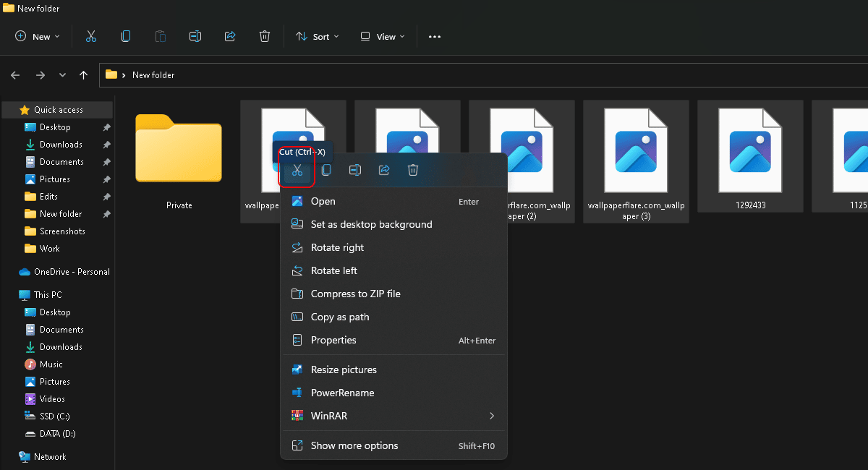Click the toolbar Cut scissors icon
The width and height of the screenshot is (868, 470).
pos(91,36)
